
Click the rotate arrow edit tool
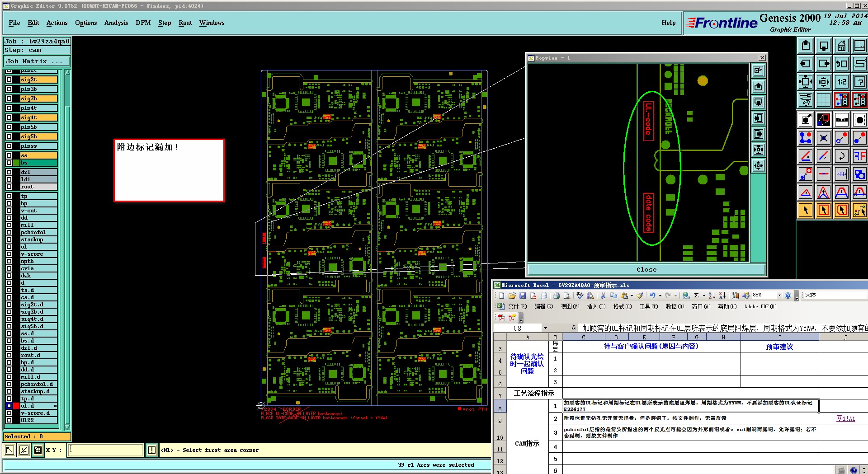[x=841, y=156]
